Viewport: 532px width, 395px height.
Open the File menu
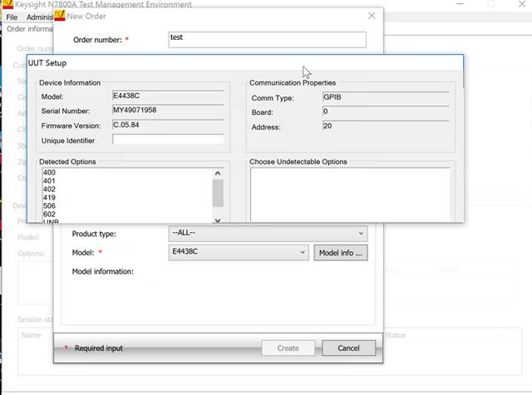12,17
